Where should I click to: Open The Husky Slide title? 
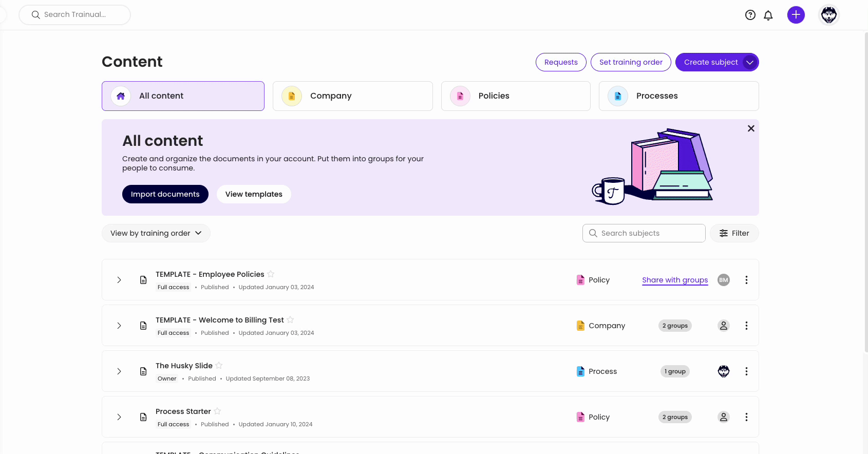pos(184,366)
